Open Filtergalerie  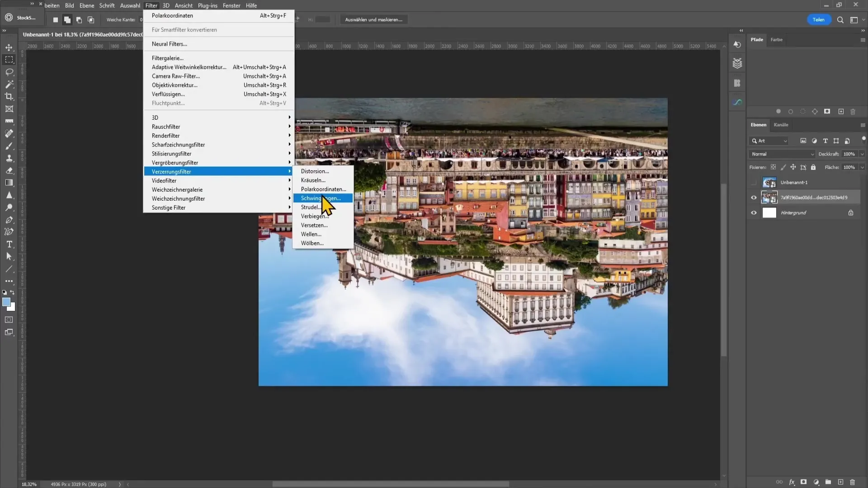pos(219,58)
